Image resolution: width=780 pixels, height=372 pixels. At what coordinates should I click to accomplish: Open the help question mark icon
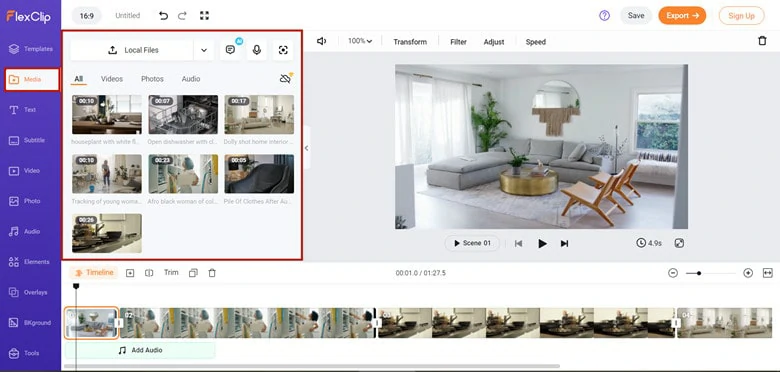tap(604, 15)
